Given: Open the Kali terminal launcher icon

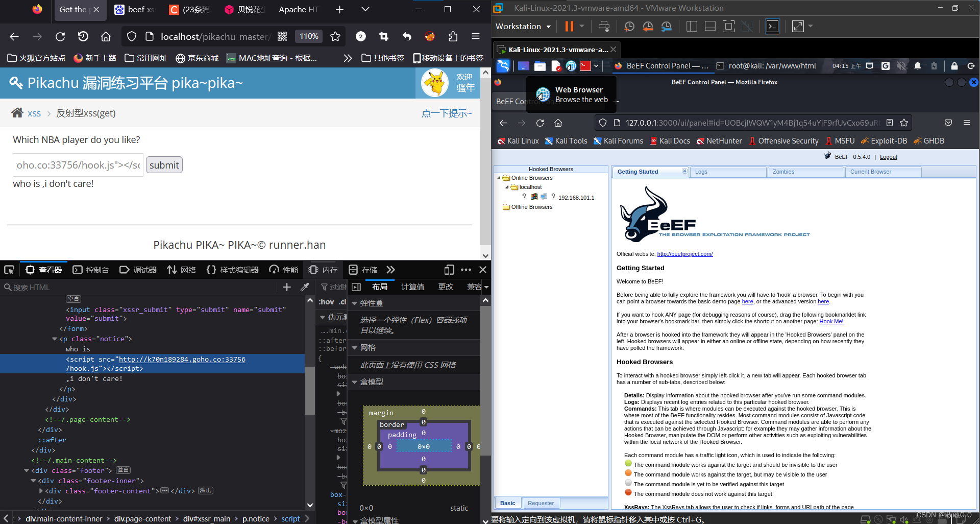Looking at the screenshot, I should pyautogui.click(x=585, y=66).
